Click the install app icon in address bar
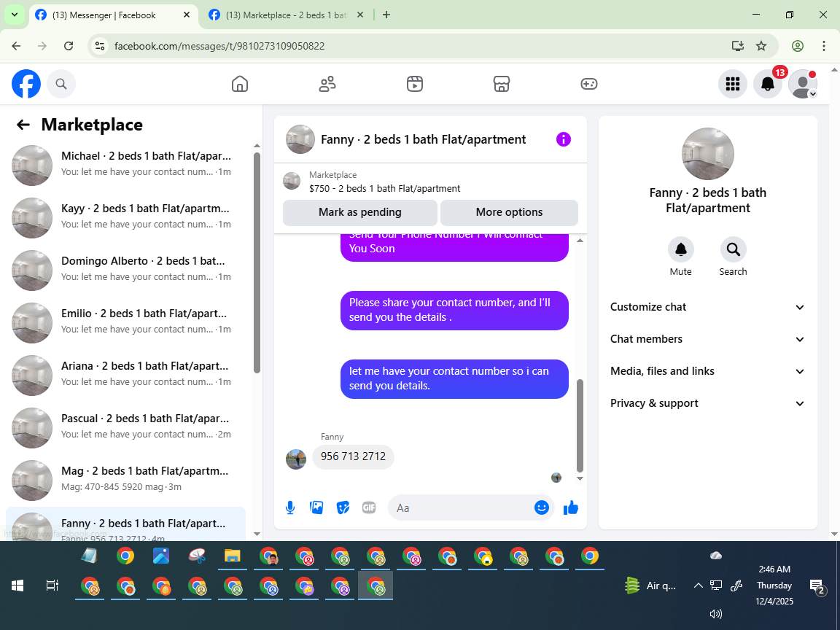This screenshot has height=630, width=840. point(738,46)
